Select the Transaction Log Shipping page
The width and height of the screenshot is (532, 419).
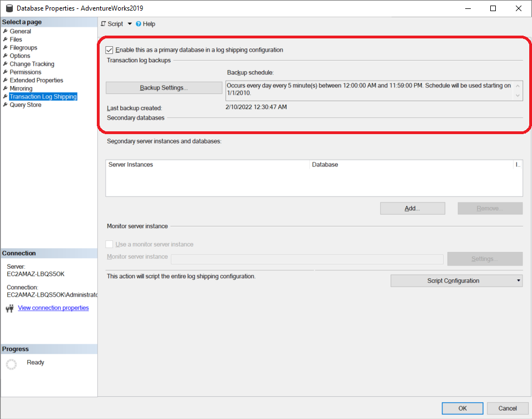tap(43, 97)
